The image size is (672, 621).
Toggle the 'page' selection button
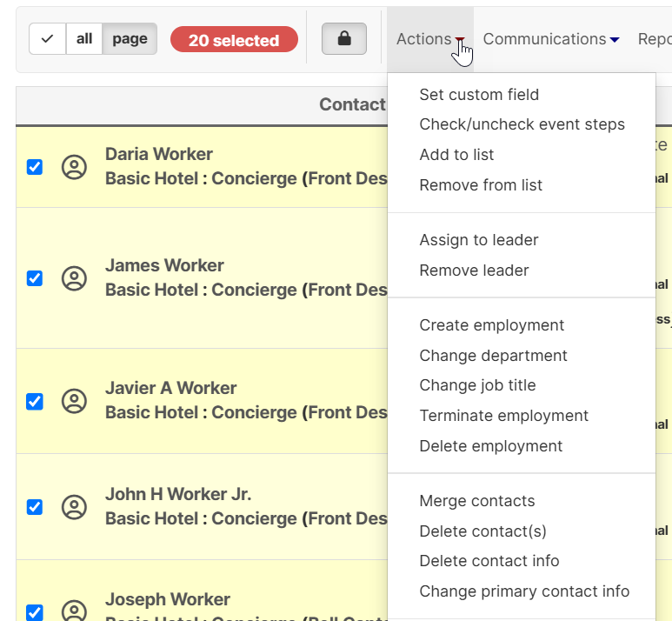(130, 38)
